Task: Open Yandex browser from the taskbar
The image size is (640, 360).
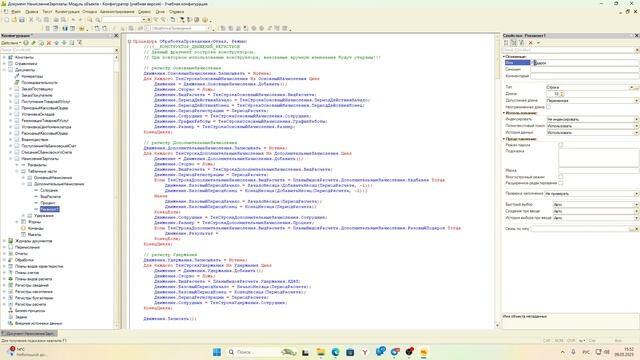Action: pyautogui.click(x=364, y=352)
